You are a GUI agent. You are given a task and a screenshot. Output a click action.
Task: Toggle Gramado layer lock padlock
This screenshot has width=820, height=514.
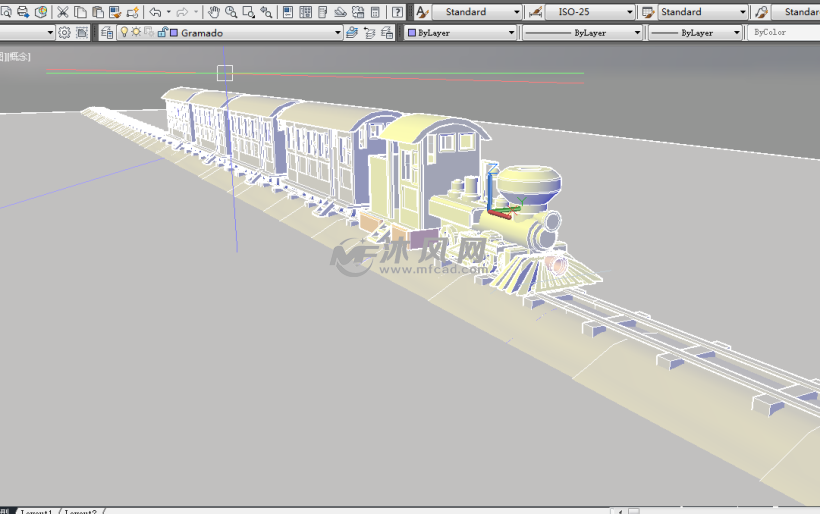162,32
